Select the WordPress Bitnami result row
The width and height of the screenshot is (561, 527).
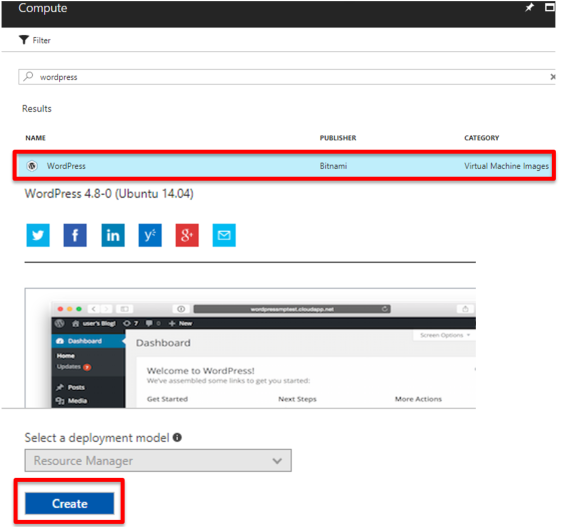(x=284, y=166)
